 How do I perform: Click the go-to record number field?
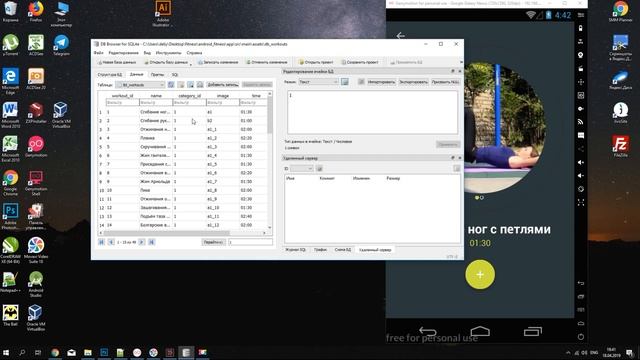(x=250, y=242)
